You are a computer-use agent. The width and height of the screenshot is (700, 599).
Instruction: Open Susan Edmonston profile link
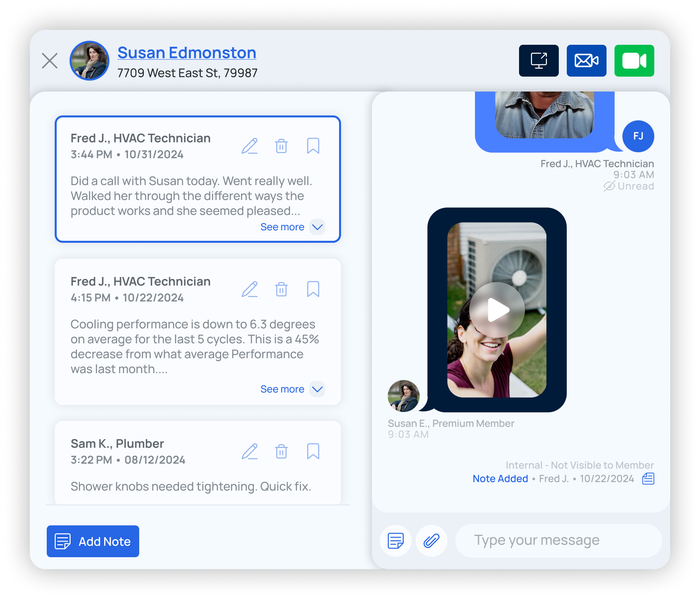(x=187, y=53)
